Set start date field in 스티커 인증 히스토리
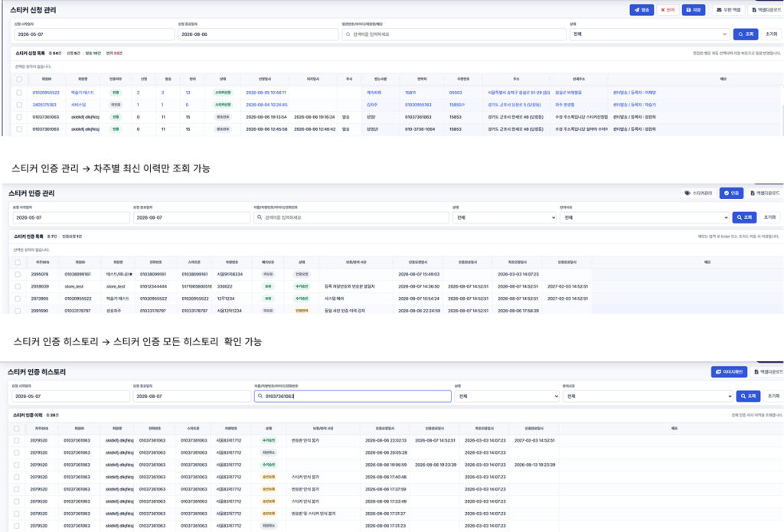This screenshot has width=784, height=532. (x=70, y=396)
